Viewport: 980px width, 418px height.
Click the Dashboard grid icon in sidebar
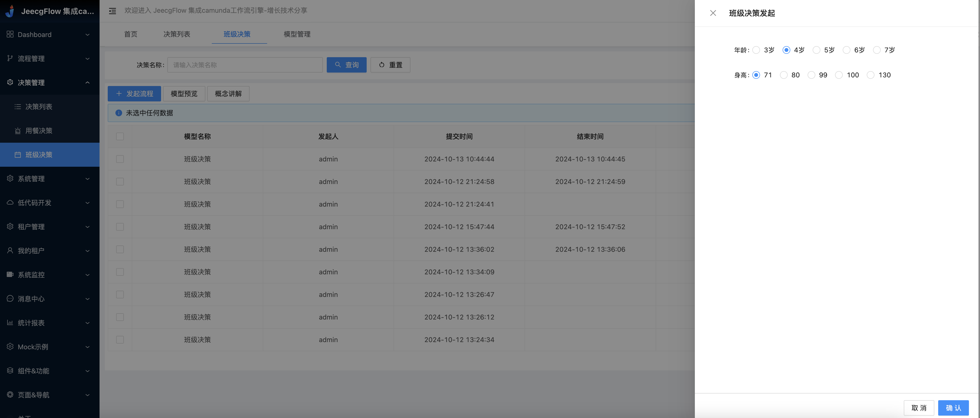(x=10, y=35)
